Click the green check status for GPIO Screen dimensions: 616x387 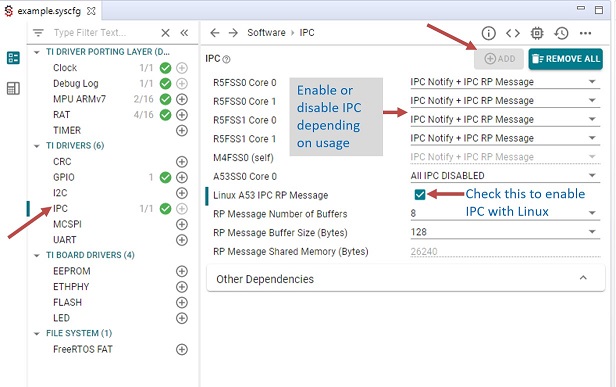point(165,177)
